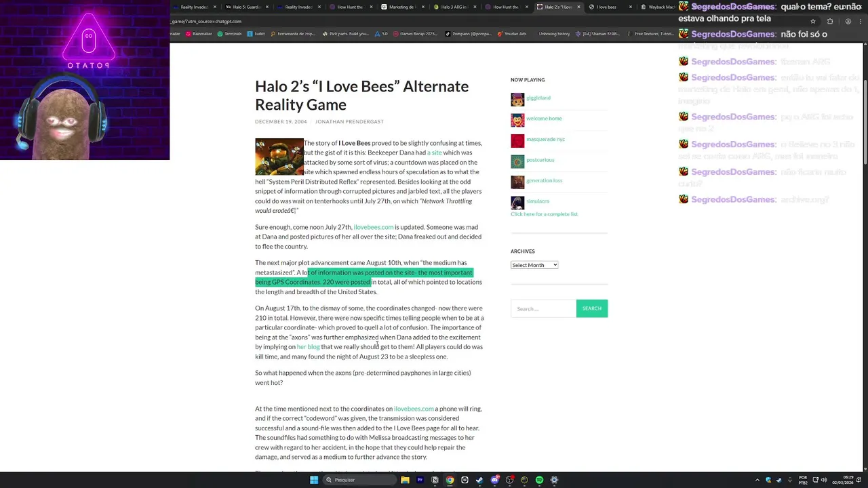Open the 'giggleland' now playing link
The height and width of the screenshot is (488, 868).
[x=538, y=98]
